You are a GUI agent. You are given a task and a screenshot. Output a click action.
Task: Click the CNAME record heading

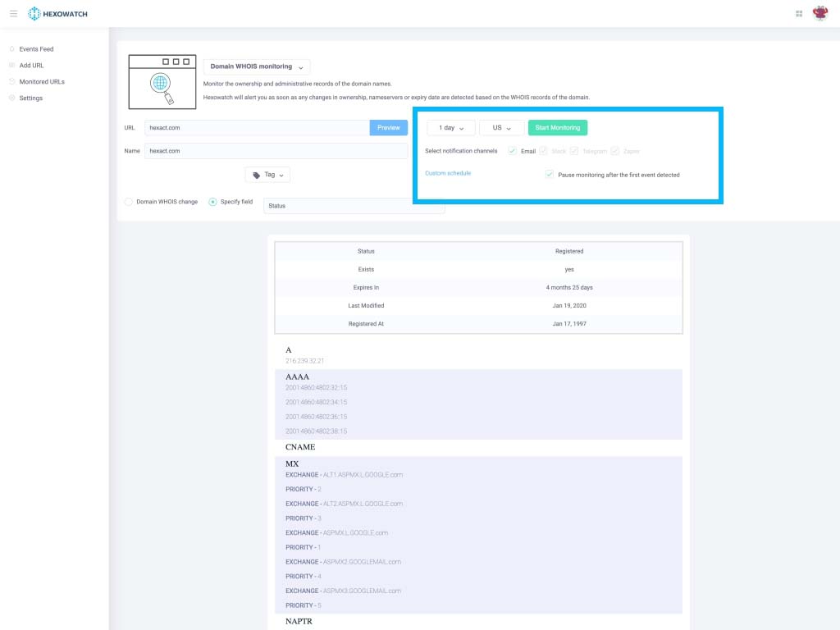point(300,447)
